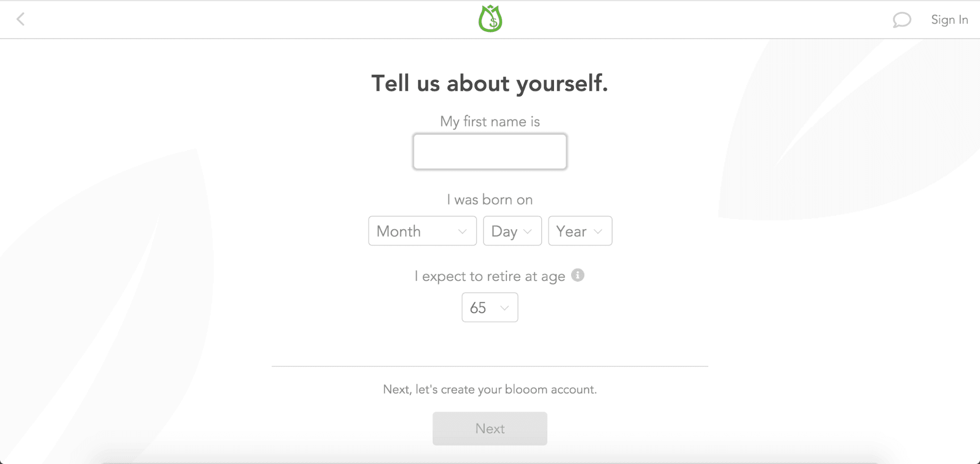Change the retirement age dropdown showing 65
The image size is (980, 464).
click(489, 307)
